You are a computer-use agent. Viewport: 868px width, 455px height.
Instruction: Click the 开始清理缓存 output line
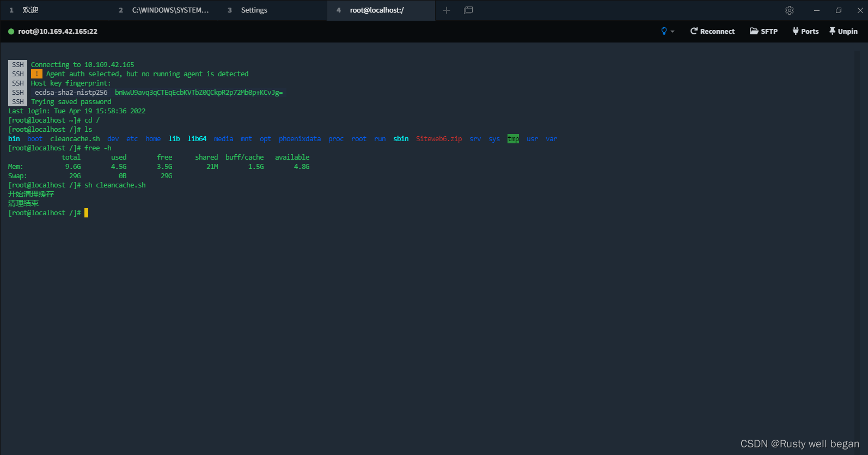[x=31, y=195]
